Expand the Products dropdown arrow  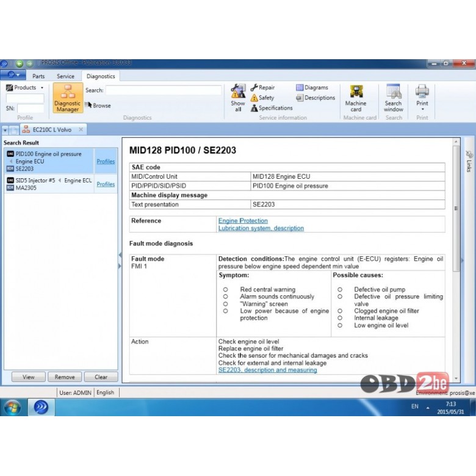pyautogui.click(x=42, y=88)
